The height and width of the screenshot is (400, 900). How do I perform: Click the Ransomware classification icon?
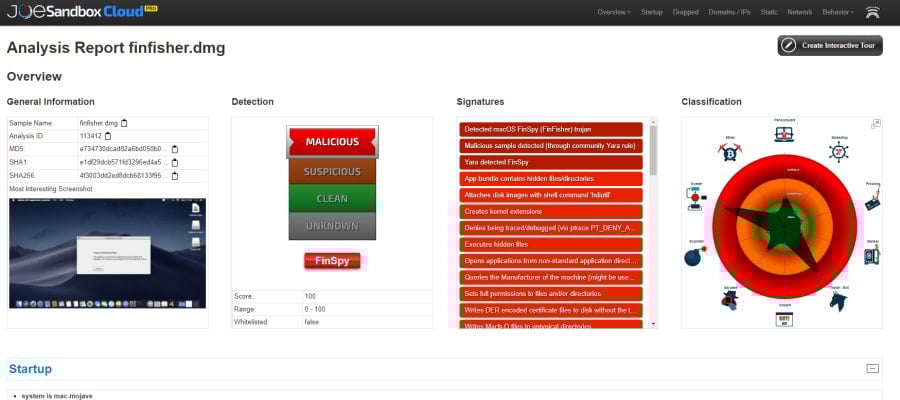[x=782, y=132]
